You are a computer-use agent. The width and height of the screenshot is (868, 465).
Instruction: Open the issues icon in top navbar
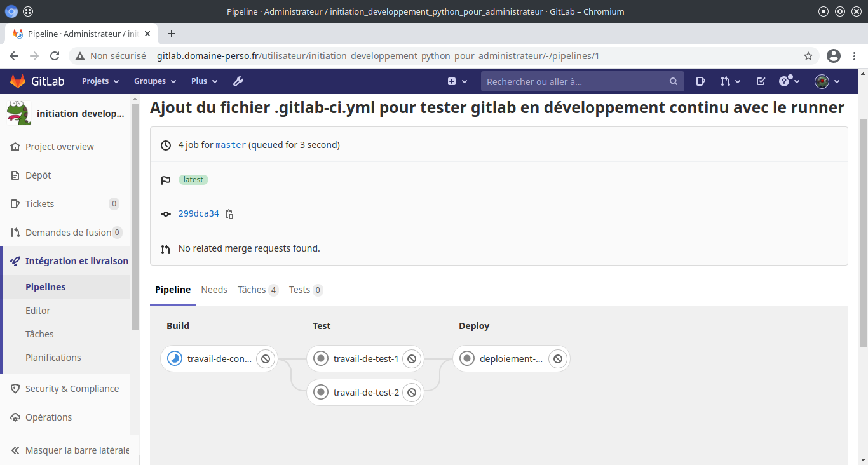point(700,81)
